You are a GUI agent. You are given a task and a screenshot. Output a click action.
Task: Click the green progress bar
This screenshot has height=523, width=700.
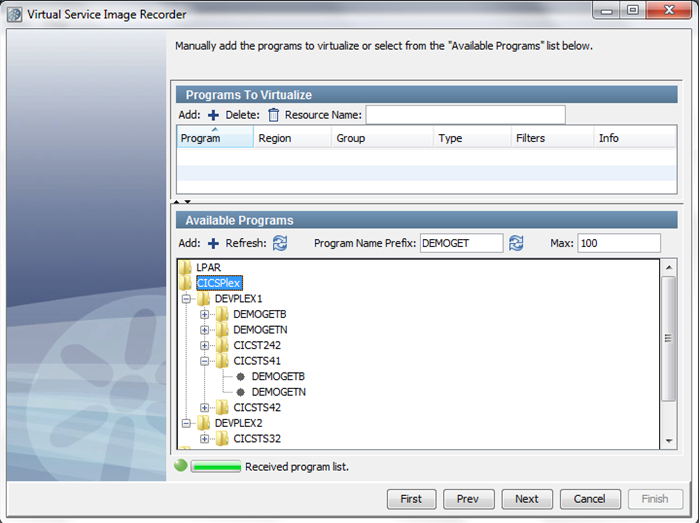pos(216,467)
